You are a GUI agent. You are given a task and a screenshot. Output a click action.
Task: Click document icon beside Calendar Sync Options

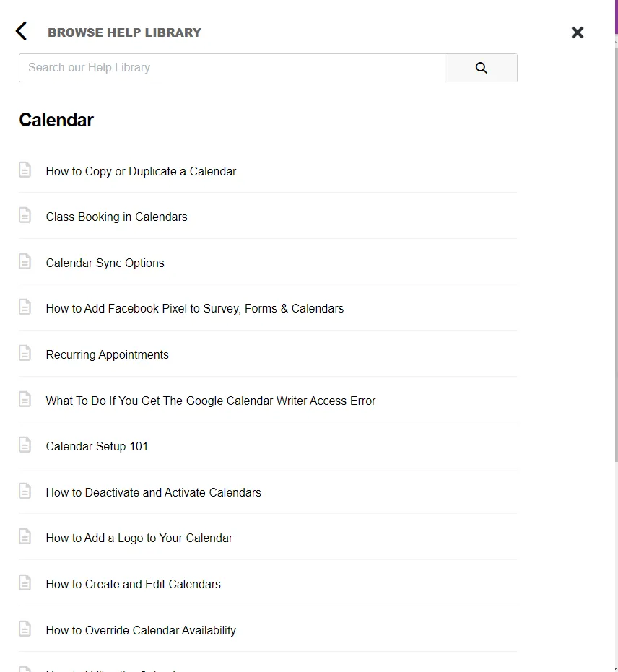pos(25,262)
